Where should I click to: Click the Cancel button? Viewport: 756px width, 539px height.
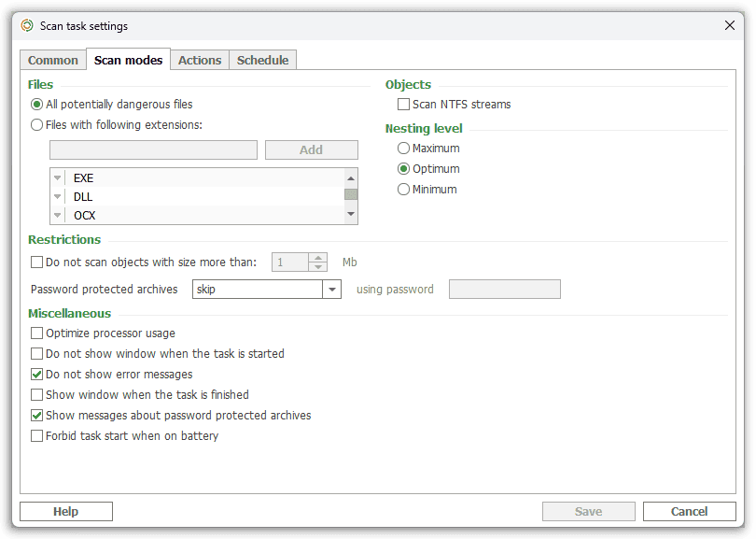pos(690,512)
